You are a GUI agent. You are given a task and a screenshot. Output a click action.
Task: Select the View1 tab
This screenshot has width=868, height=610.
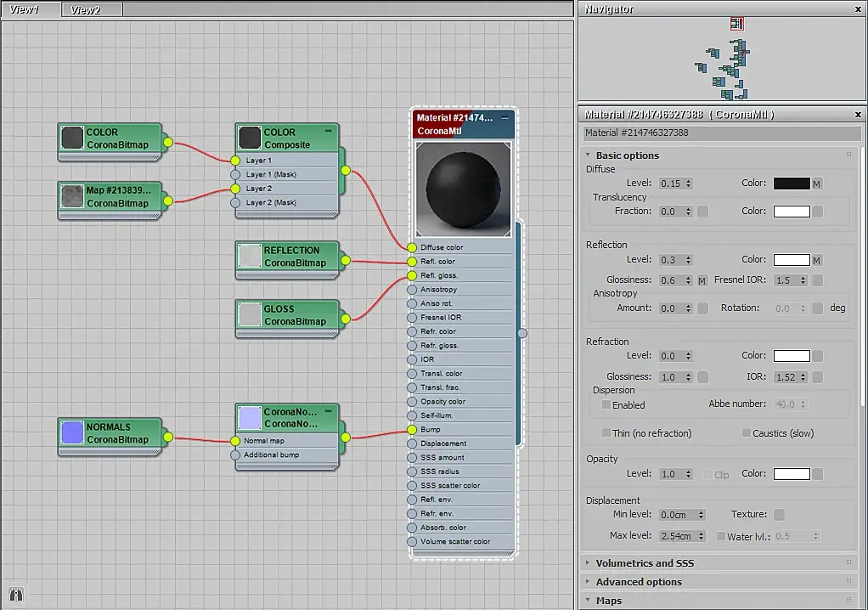25,9
